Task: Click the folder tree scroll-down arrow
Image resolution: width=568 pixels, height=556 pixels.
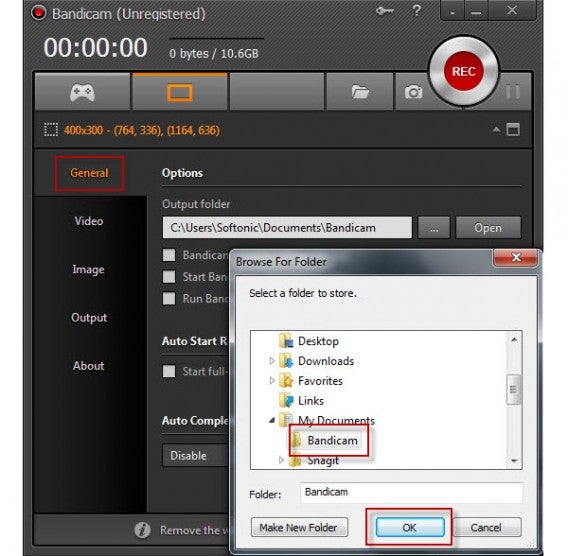Action: (514, 461)
